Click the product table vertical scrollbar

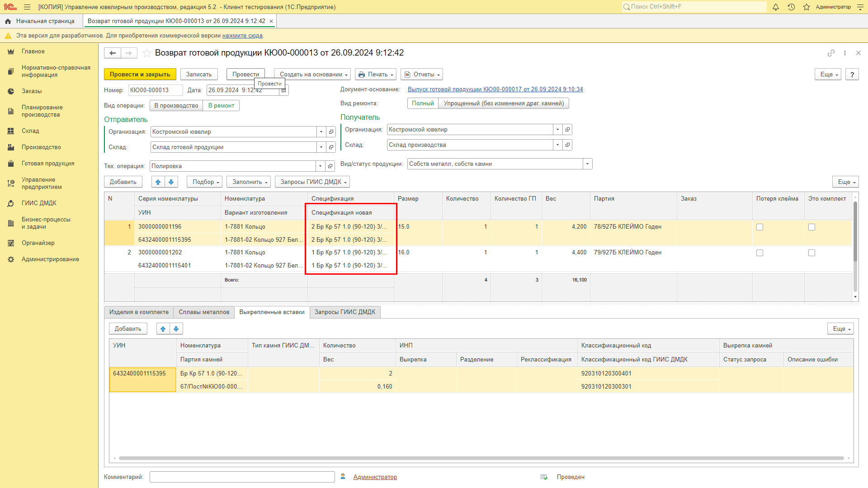click(x=855, y=231)
